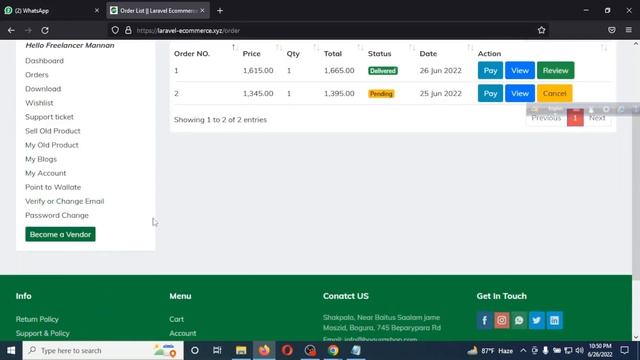Viewport: 640px width, 360px height.
Task: Switch to Firefox in the taskbar
Action: 264,350
